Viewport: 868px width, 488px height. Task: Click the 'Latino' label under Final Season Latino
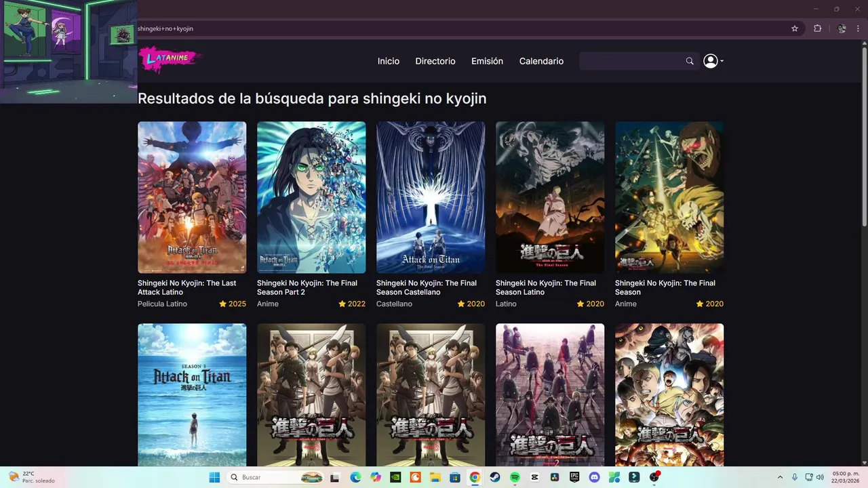click(506, 304)
